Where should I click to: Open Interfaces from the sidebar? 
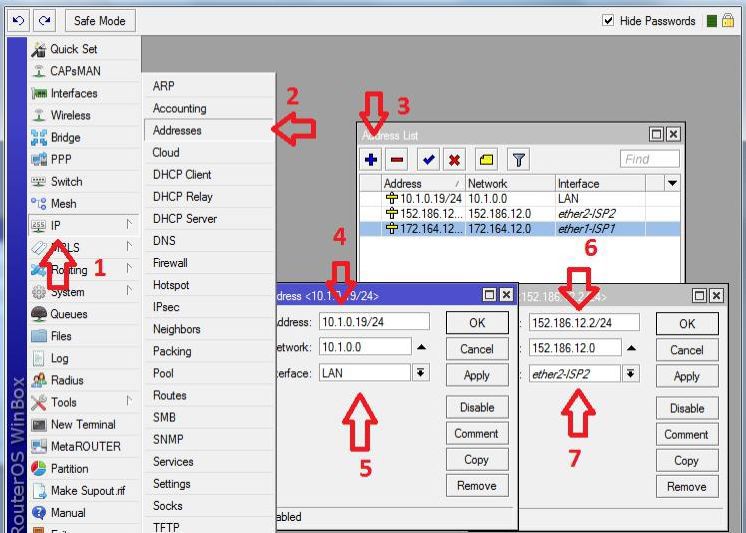pyautogui.click(x=85, y=93)
